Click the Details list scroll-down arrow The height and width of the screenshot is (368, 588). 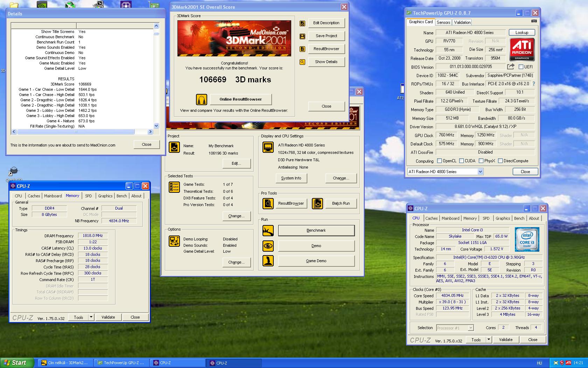click(156, 126)
